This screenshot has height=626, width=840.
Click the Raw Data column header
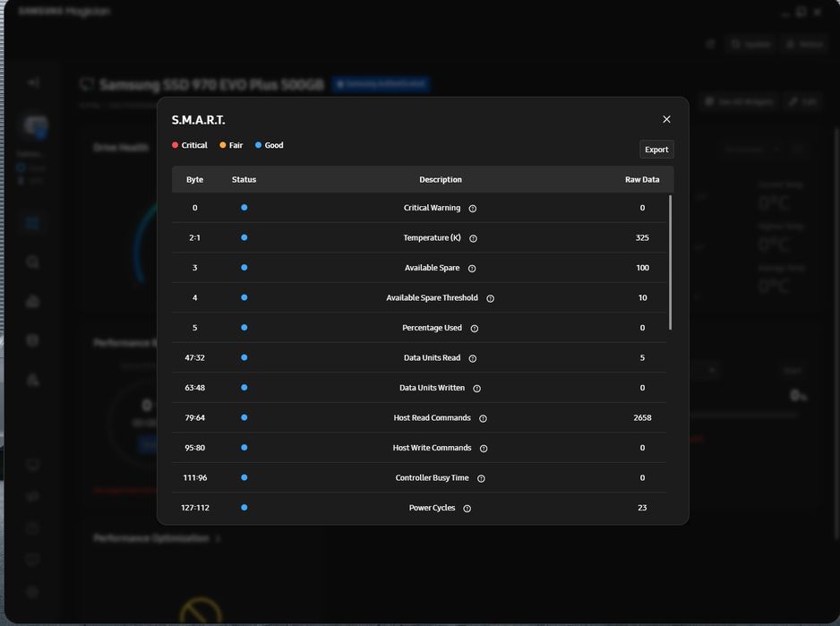click(x=642, y=179)
